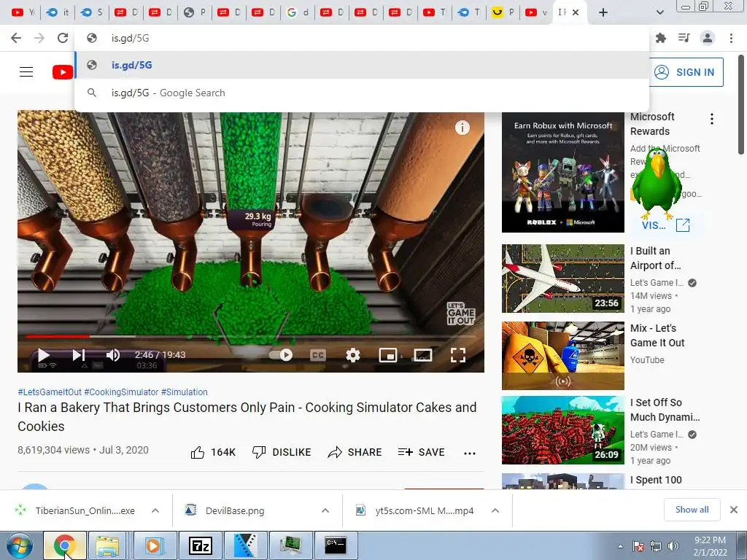
Task: Enter fullscreen mode
Action: [458, 355]
